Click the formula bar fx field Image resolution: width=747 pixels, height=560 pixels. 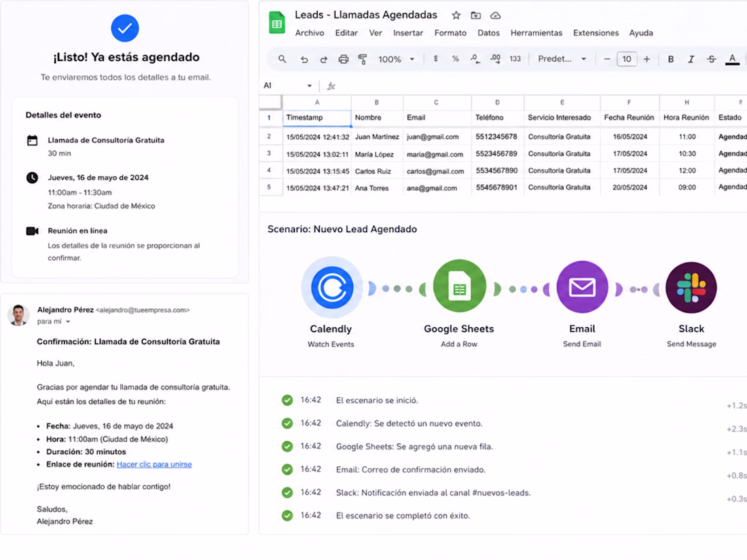(x=534, y=86)
